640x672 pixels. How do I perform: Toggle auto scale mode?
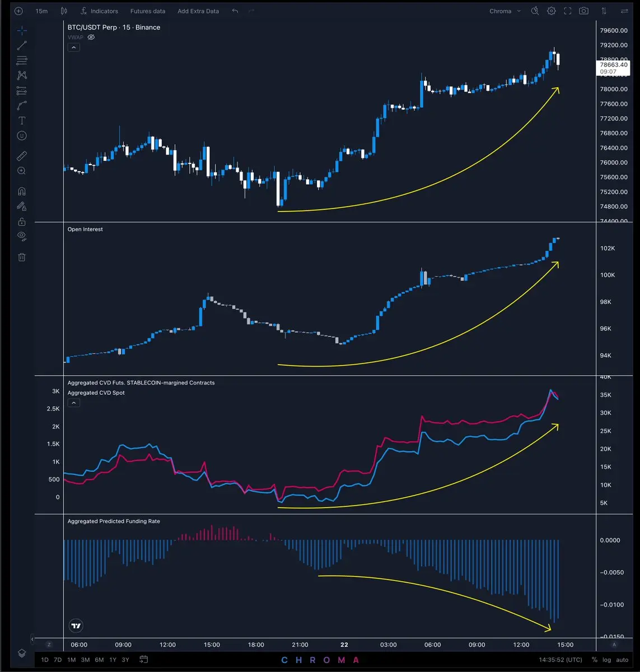tap(622, 660)
